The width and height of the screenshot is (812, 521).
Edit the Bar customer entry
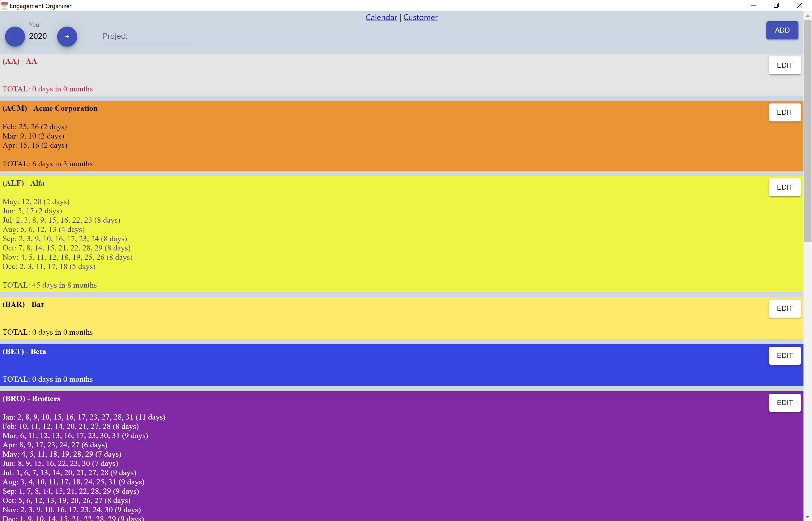pos(784,309)
